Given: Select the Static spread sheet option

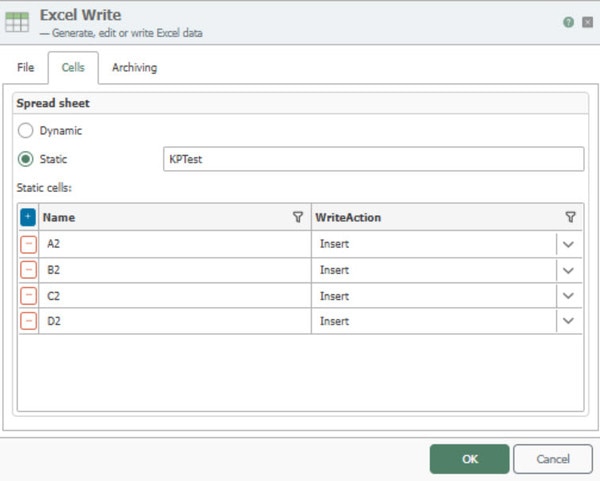Looking at the screenshot, I should (x=26, y=159).
